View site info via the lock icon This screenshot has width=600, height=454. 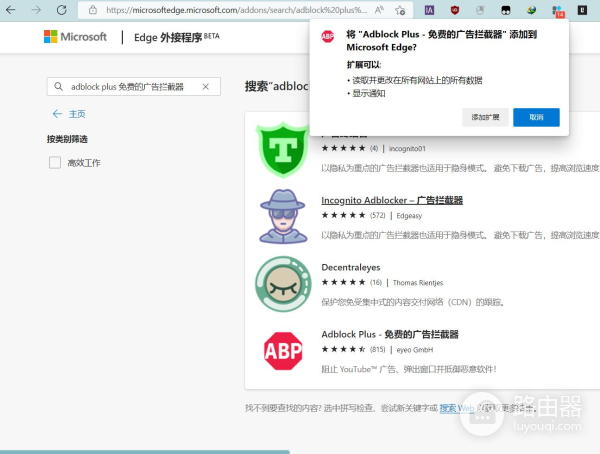point(93,10)
